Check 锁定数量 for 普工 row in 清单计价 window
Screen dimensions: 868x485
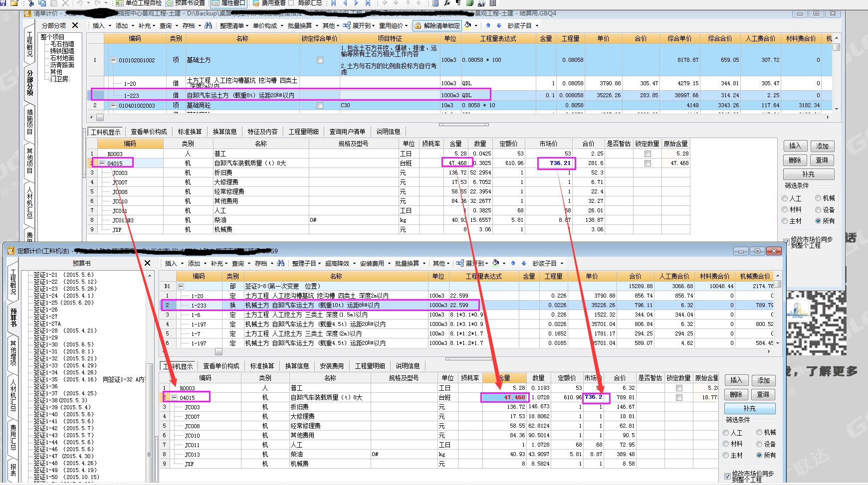[648, 154]
